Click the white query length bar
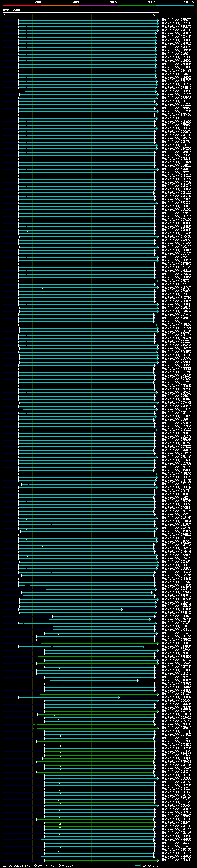Viewport: 197px width, 868px height. pyautogui.click(x=81, y=12)
